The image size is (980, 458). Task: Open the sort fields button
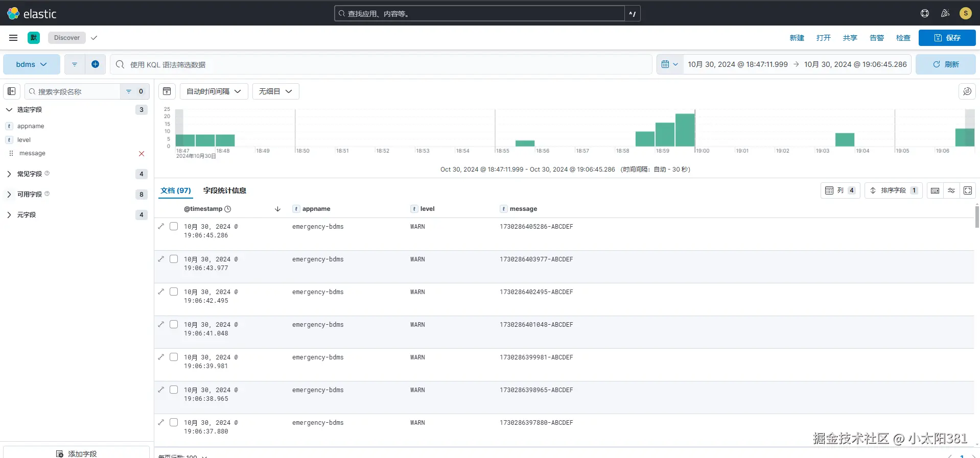(893, 190)
